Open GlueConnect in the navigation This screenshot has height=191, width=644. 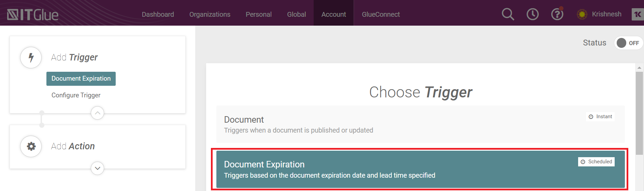(x=381, y=14)
